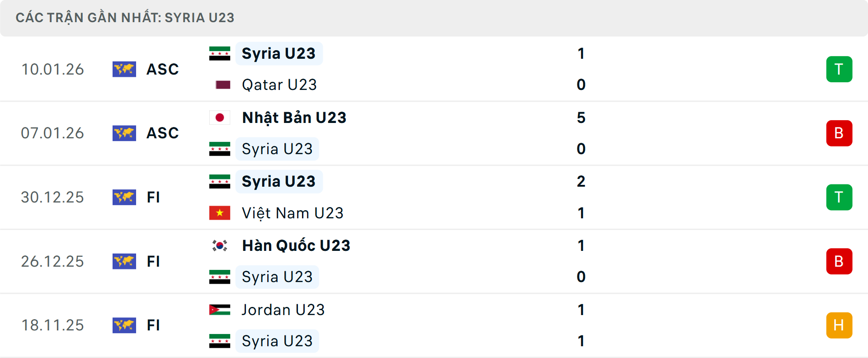Click the Japan flag next to Nhật Bản U23
868x358 pixels.
coord(220,117)
